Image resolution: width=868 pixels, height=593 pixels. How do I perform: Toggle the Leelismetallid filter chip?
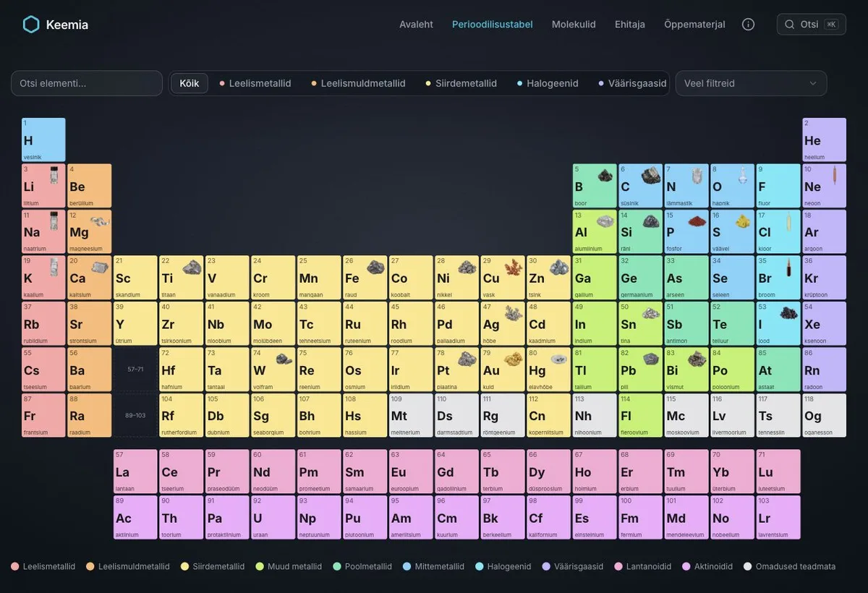[255, 83]
